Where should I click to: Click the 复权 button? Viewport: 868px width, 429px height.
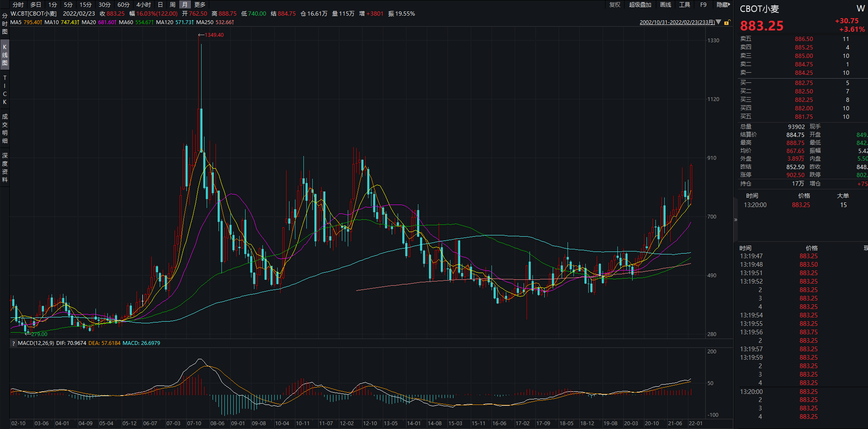click(615, 5)
